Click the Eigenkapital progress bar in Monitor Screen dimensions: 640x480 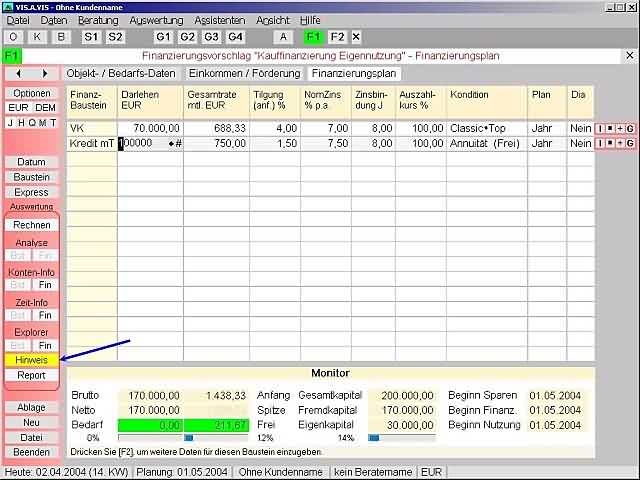click(x=402, y=438)
